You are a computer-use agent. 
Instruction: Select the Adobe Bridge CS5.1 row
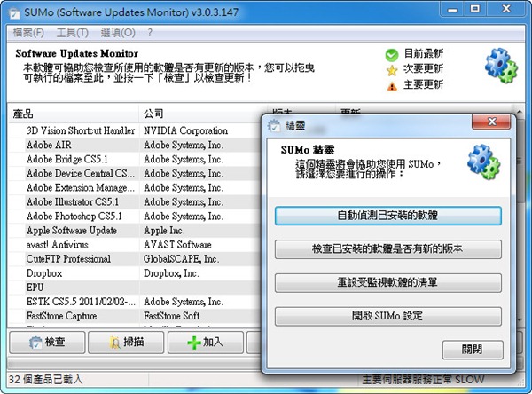point(135,159)
